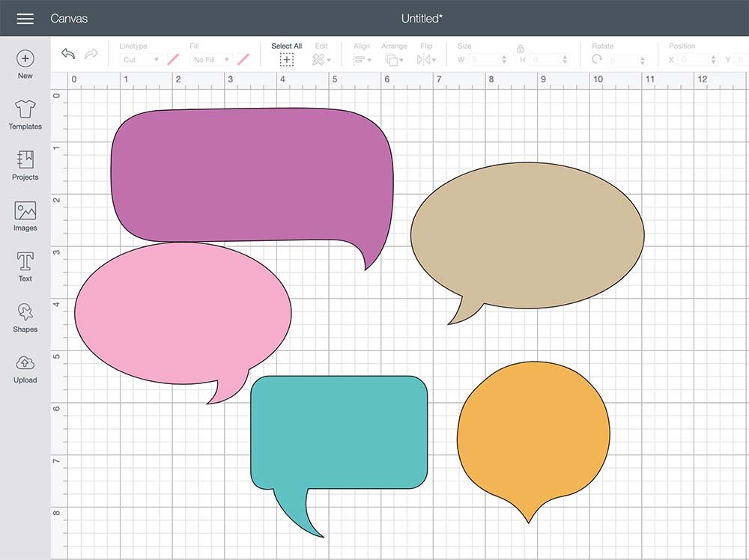
Task: Click the Width size input field
Action: click(x=485, y=60)
